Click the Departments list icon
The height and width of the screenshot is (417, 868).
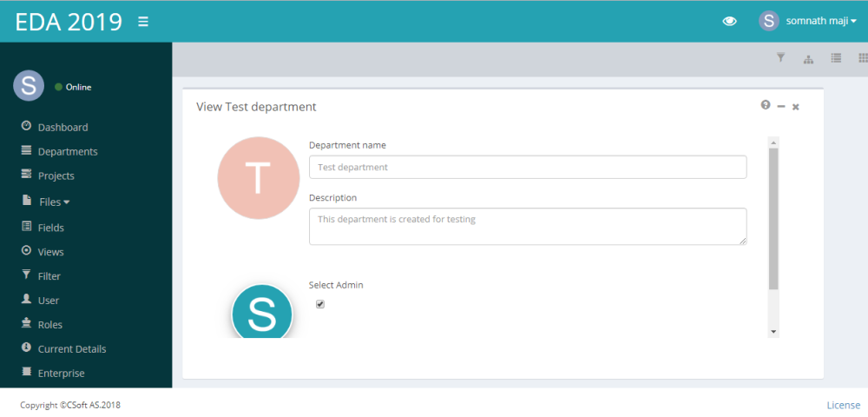pos(26,150)
